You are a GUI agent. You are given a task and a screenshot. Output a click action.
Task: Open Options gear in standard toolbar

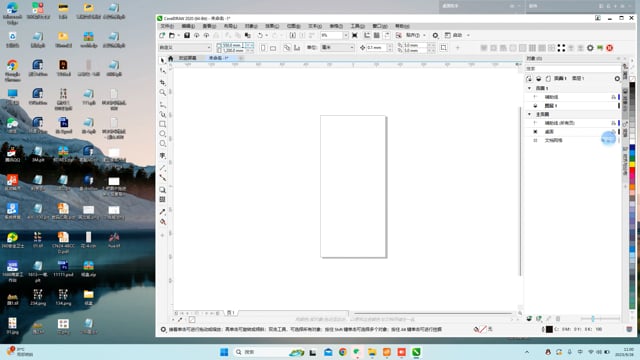click(435, 36)
